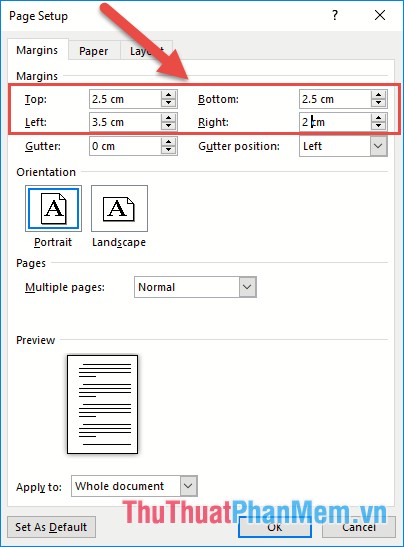Viewport: 404px width, 547px height.
Task: Click the Right margin input field
Action: (x=335, y=122)
